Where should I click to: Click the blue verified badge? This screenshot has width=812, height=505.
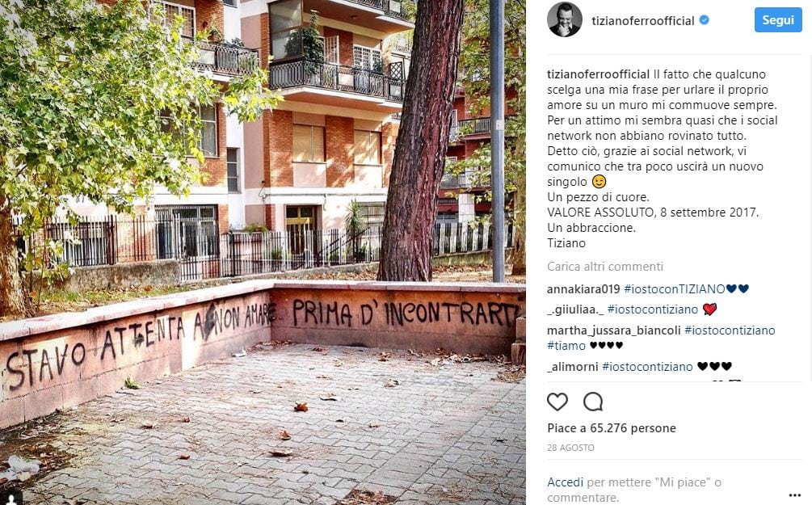[x=705, y=20]
